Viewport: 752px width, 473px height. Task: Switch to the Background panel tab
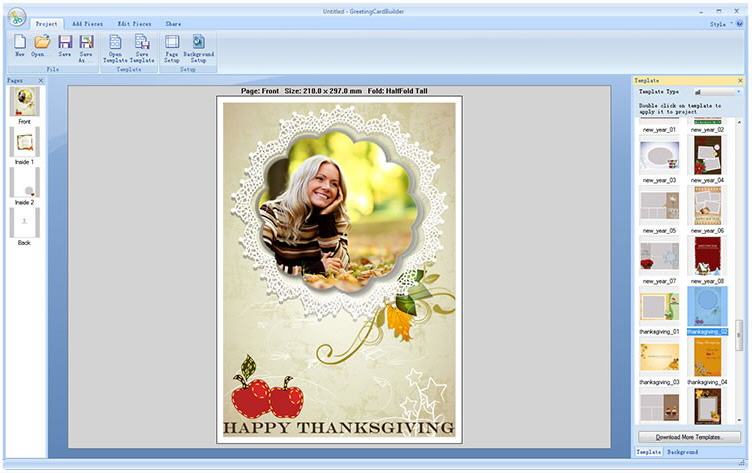click(x=682, y=452)
